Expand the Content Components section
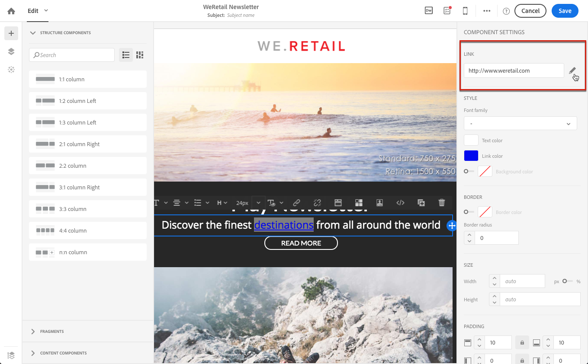Image resolution: width=588 pixels, height=364 pixels. click(33, 353)
